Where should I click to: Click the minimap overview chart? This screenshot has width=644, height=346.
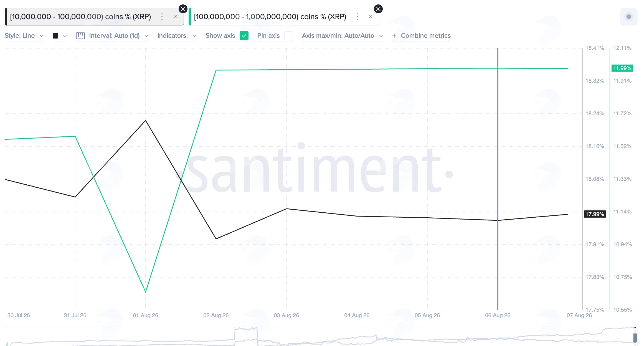point(321,337)
